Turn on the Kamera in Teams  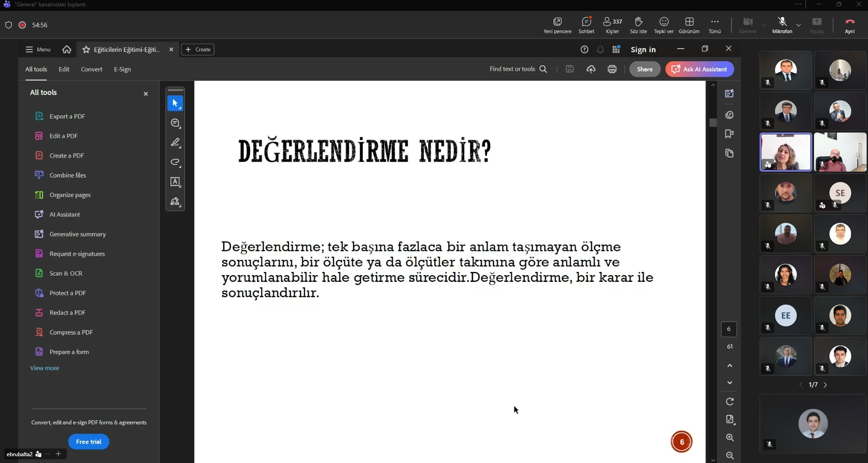[747, 22]
